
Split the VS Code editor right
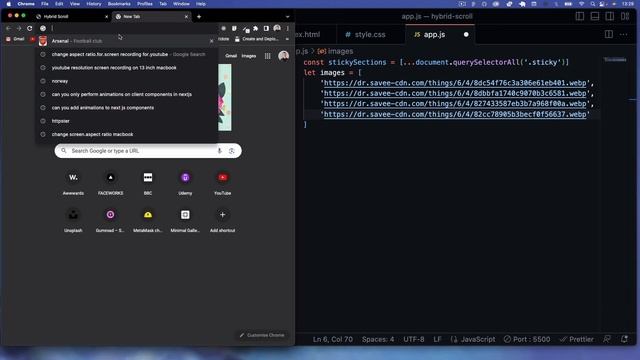coord(609,35)
